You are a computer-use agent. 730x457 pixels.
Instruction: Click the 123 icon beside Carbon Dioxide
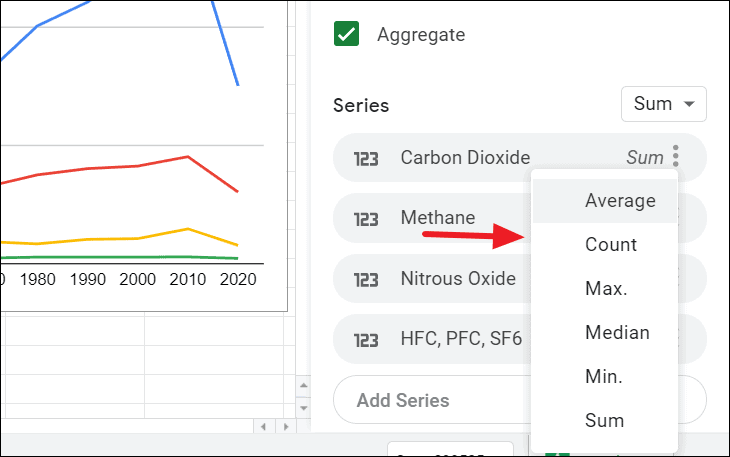[366, 158]
